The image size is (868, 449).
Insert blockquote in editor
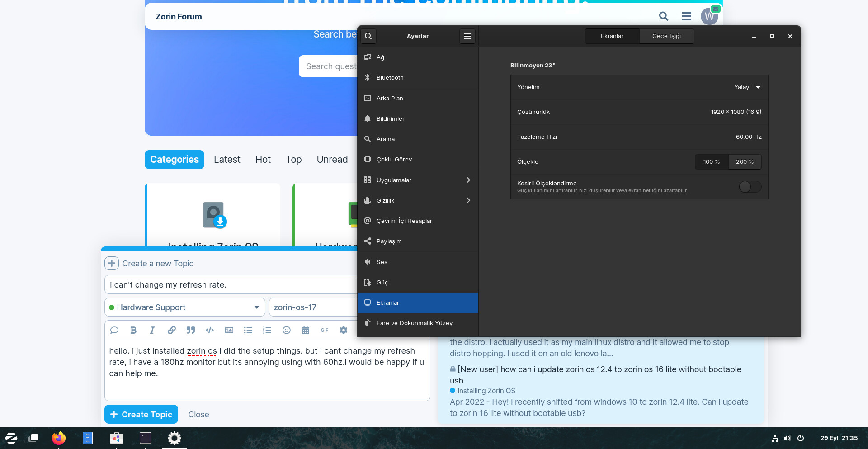pyautogui.click(x=191, y=330)
